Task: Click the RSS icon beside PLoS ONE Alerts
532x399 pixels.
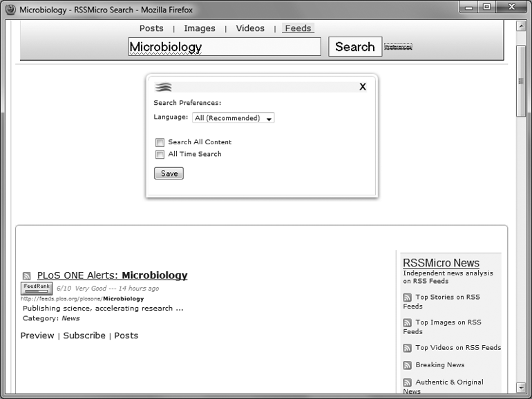Action: (27, 275)
